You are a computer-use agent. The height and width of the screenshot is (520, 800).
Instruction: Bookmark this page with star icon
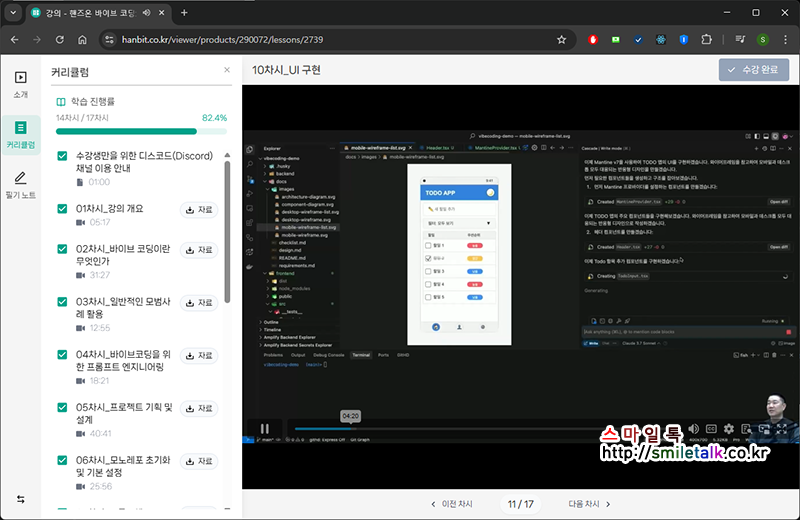click(562, 40)
